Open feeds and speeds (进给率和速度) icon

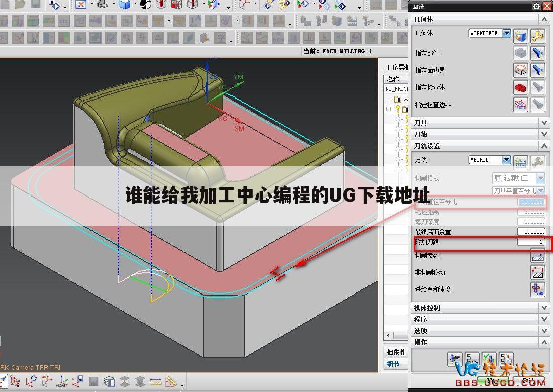(x=538, y=289)
